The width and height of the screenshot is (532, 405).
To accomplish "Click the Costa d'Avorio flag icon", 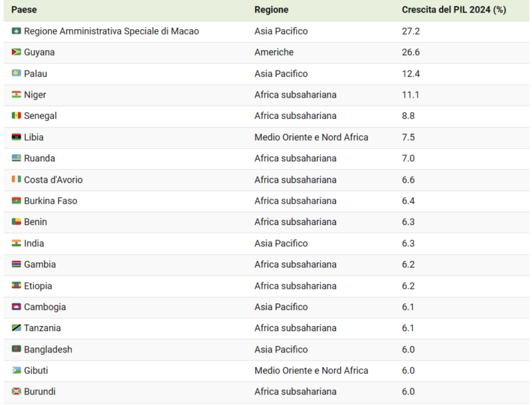I will click(x=16, y=179).
